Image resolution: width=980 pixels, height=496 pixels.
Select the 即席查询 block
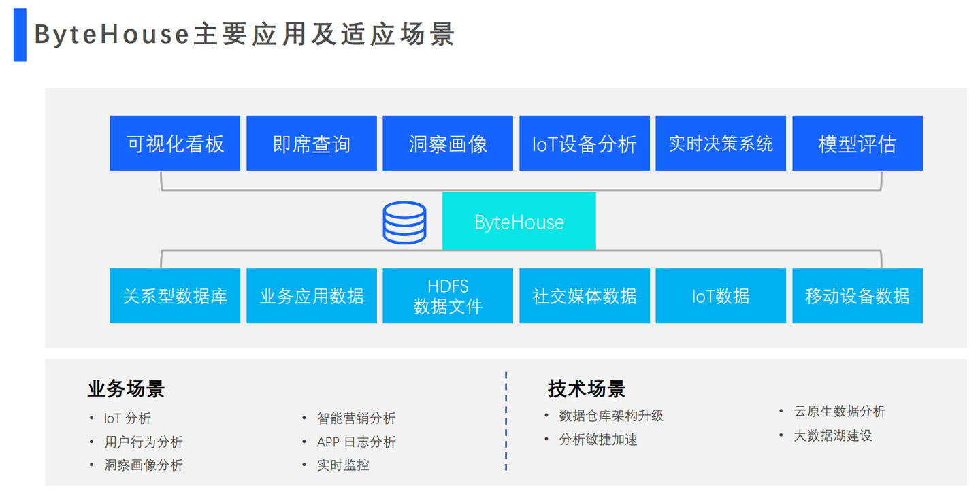tap(311, 143)
